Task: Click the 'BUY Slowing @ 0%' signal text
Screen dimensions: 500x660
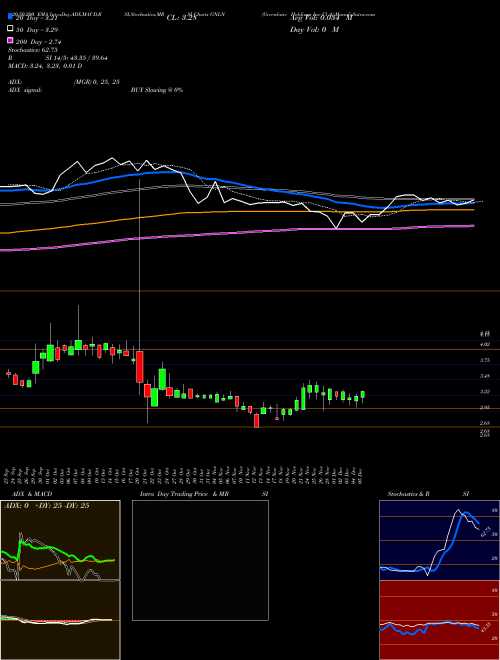Action: [x=157, y=90]
